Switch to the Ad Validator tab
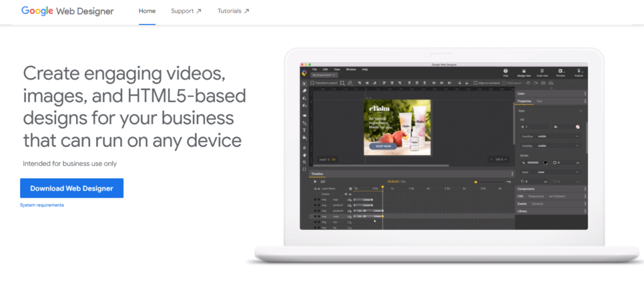The image size is (644, 302). 557,196
